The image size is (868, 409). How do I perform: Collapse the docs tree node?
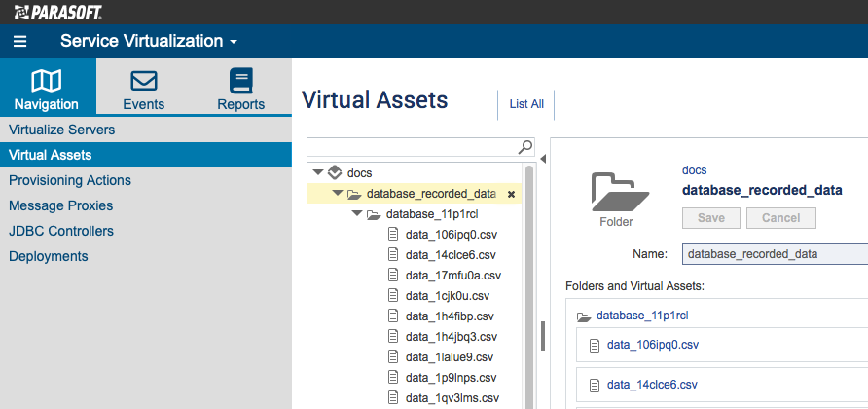click(x=318, y=172)
